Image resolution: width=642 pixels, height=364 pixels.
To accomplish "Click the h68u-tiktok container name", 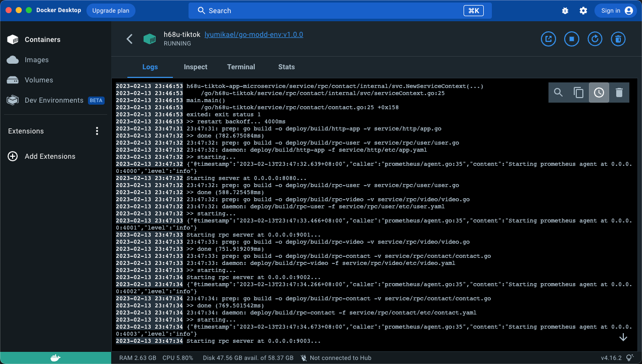I will click(x=182, y=35).
